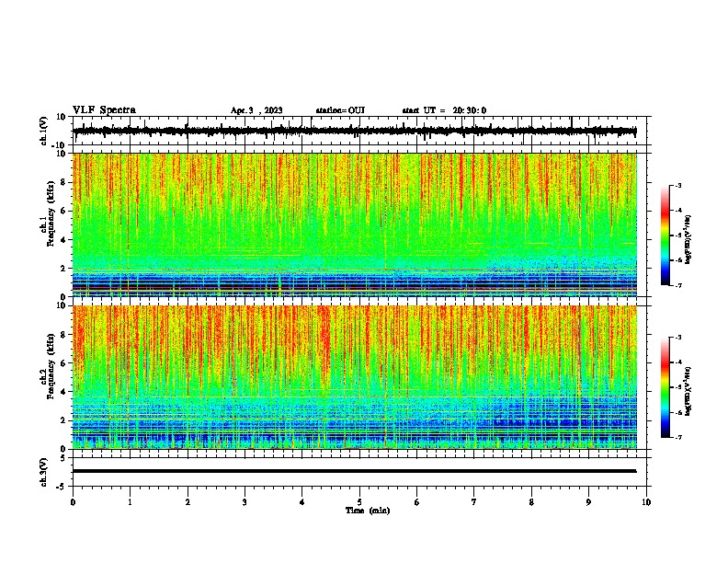Click the '-5' label on ch.2 color bar

point(677,387)
